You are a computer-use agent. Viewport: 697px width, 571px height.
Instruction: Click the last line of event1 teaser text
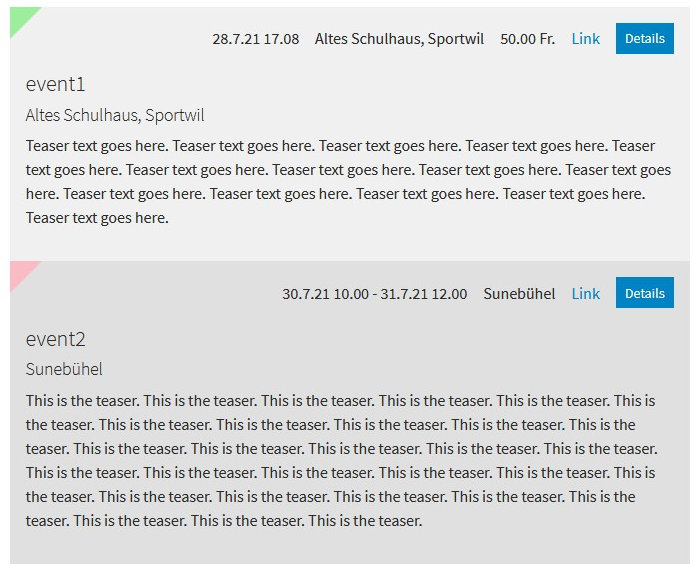(97, 218)
